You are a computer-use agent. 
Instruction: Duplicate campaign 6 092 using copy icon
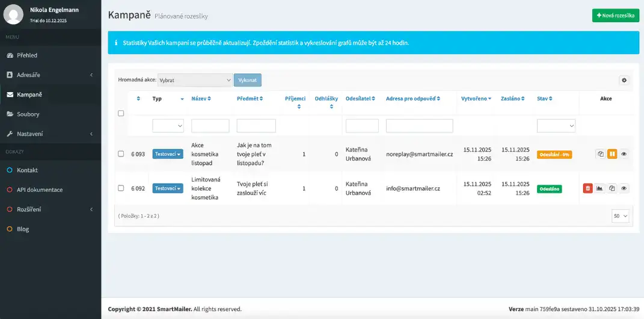point(612,188)
